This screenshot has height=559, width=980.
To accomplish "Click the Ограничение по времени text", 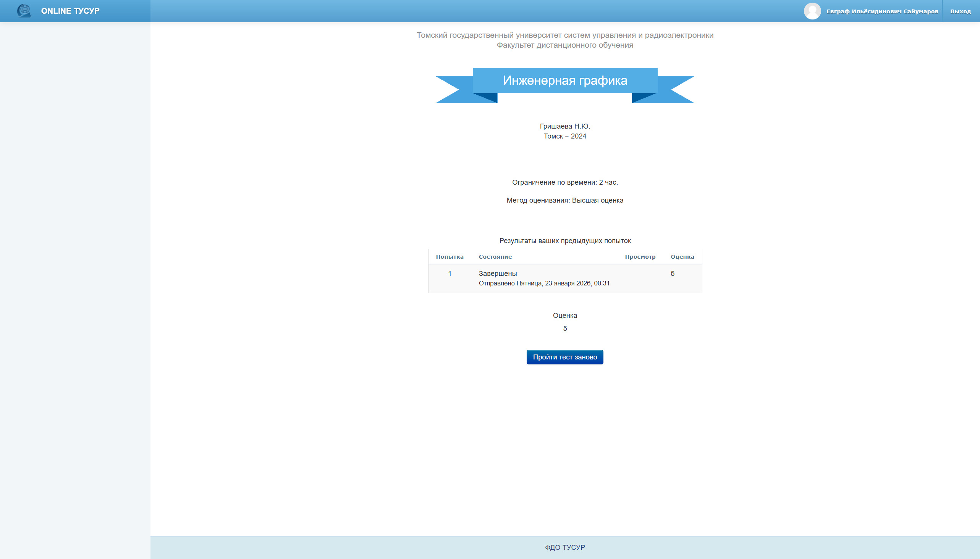I will 565,182.
